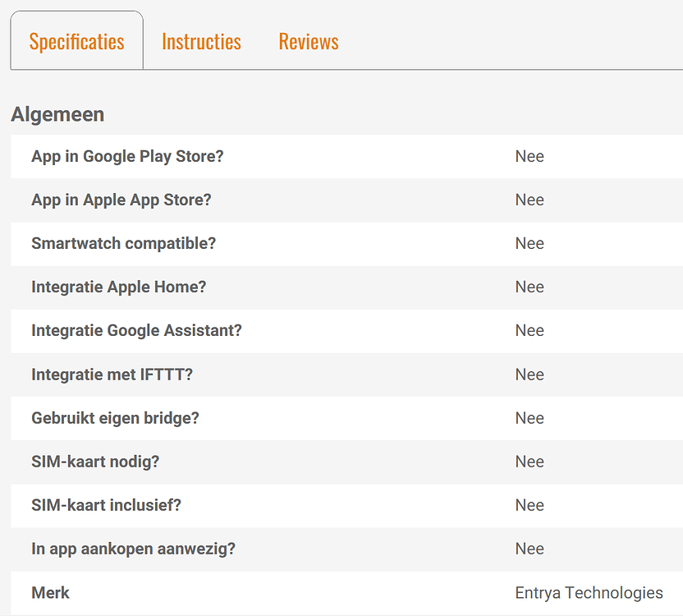Select Nee value for Smartwatch compatible
This screenshot has width=683, height=616.
coord(529,243)
